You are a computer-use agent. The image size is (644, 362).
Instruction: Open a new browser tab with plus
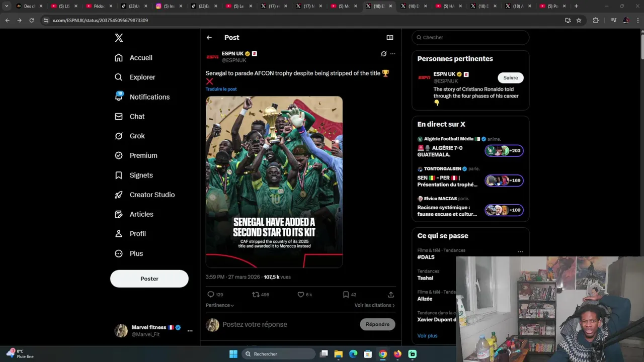point(576,6)
